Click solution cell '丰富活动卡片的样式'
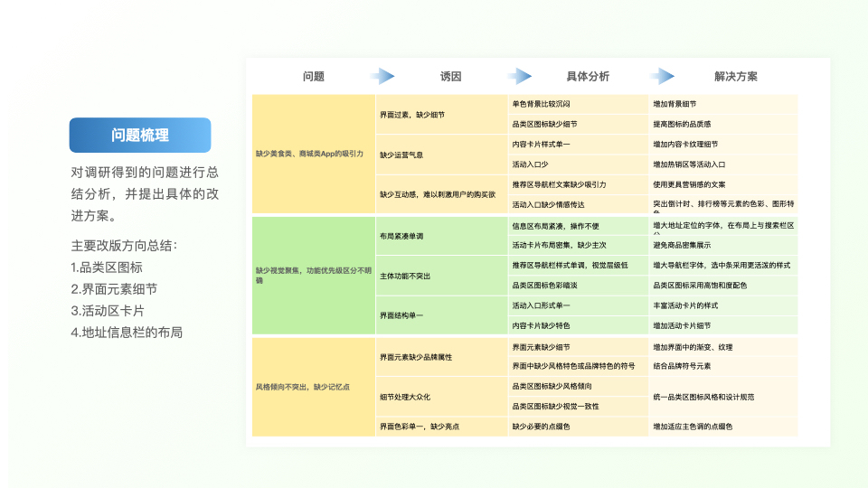The height and width of the screenshot is (488, 868). 723,305
